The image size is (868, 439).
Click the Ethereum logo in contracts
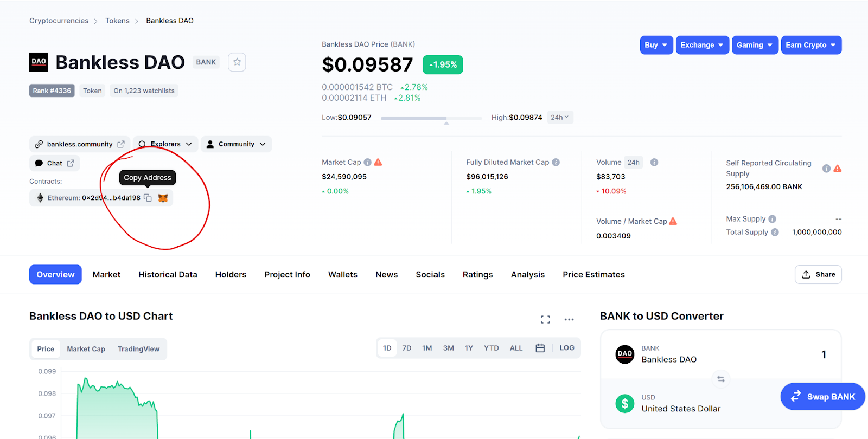click(40, 198)
